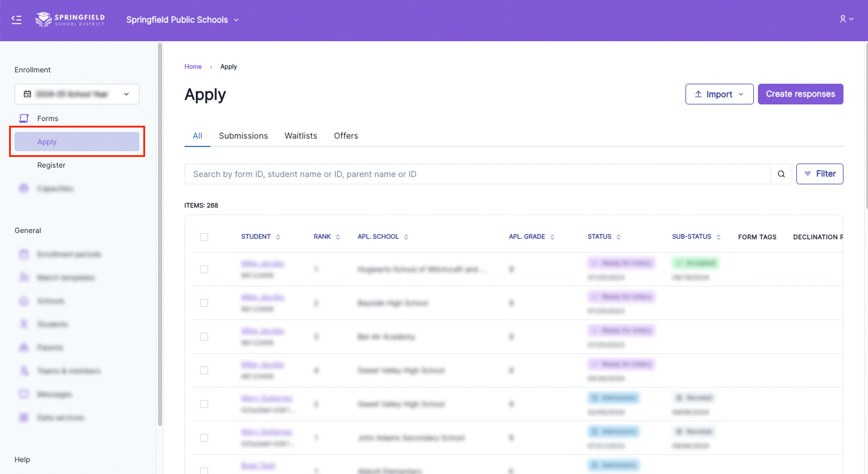Click the Springfield School District logo
Viewport: 868px width, 474px height.
[x=70, y=19]
